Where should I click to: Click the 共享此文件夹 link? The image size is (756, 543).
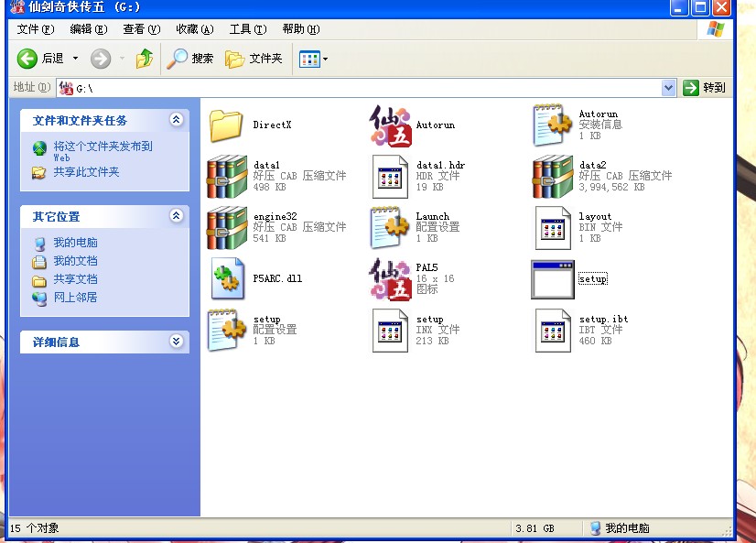coord(86,172)
